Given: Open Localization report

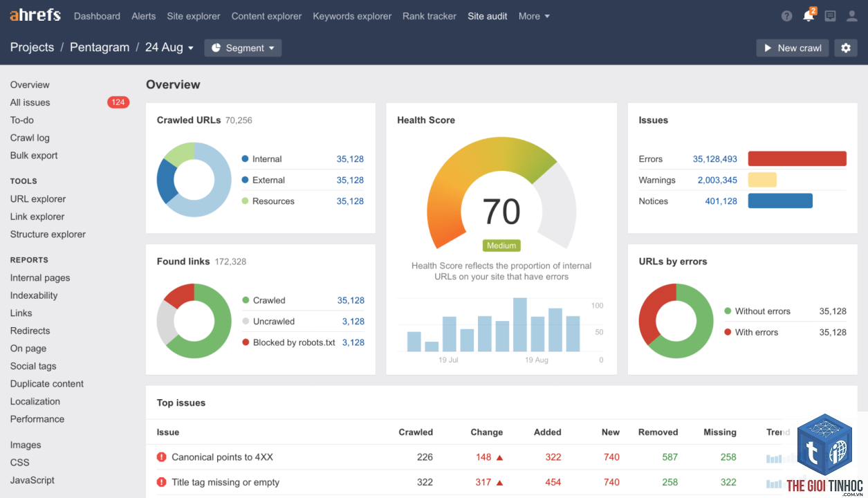Looking at the screenshot, I should coord(35,401).
